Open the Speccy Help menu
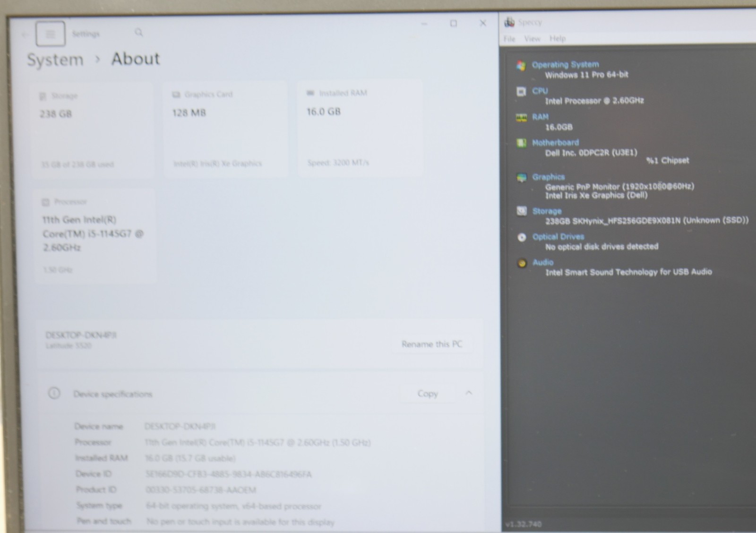Screen dimensions: 756x533 point(558,38)
